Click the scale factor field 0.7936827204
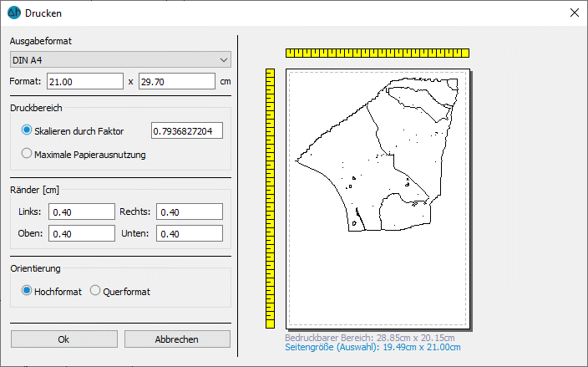The height and width of the screenshot is (367, 588). [x=187, y=130]
